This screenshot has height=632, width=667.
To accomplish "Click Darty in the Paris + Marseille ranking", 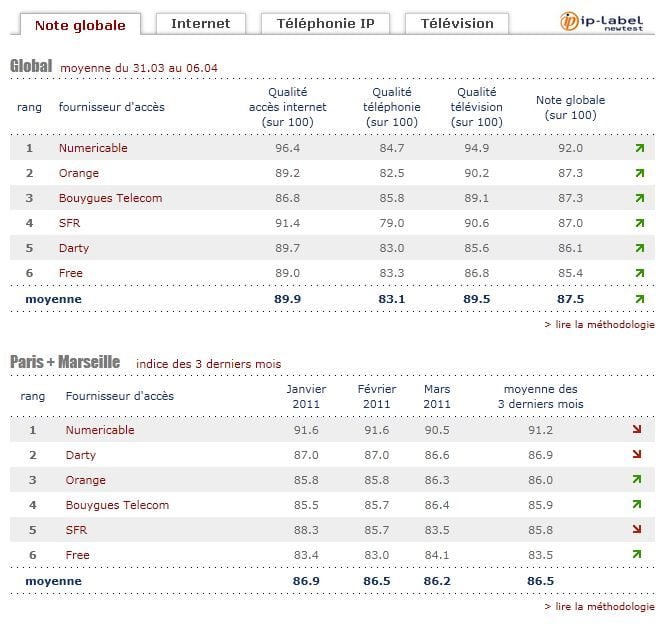I will (80, 455).
